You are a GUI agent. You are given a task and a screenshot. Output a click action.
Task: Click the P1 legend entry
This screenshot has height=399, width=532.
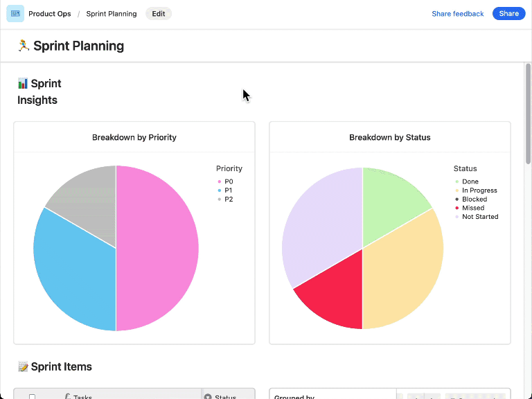[225, 190]
